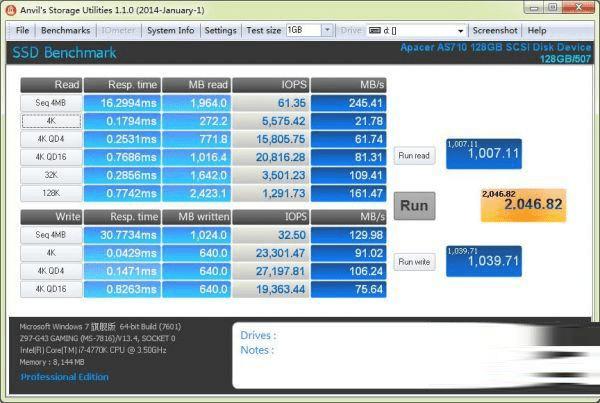The image size is (600, 403).
Task: Click the Run button
Action: tap(414, 206)
